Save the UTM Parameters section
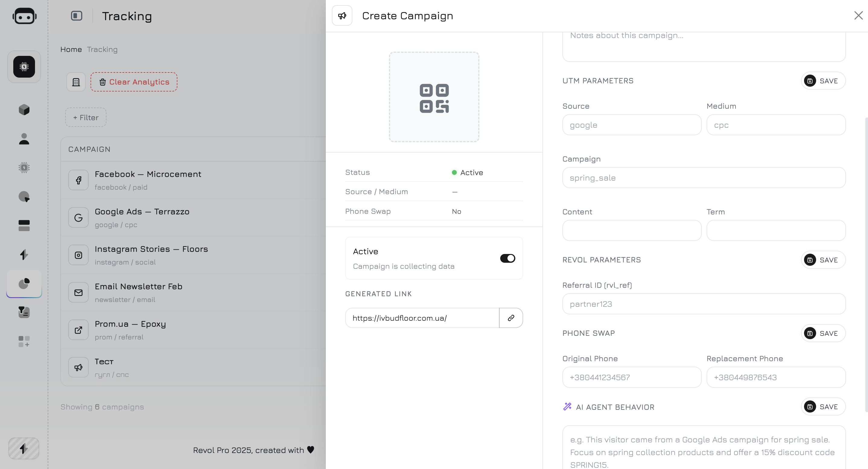The width and height of the screenshot is (868, 469). [822, 81]
